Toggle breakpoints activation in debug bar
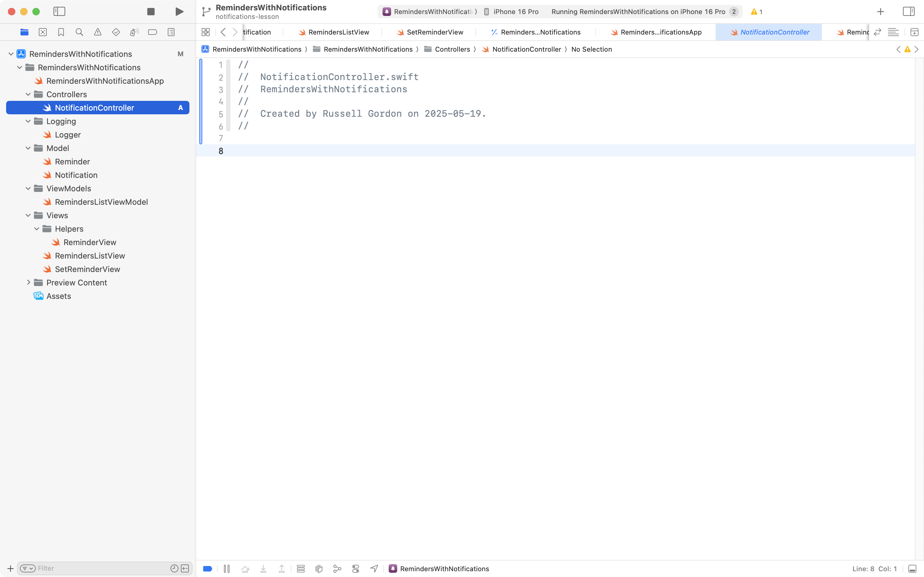This screenshot has height=577, width=924. [x=207, y=569]
